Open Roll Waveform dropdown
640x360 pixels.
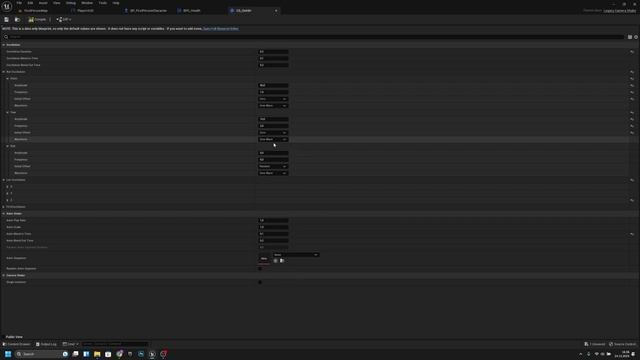tap(273, 173)
